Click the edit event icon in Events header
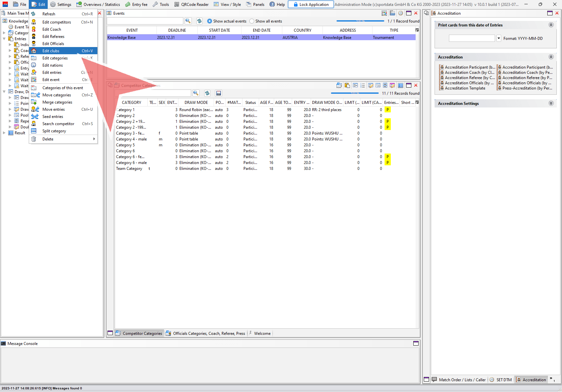The height and width of the screenshot is (392, 562). pyautogui.click(x=384, y=13)
